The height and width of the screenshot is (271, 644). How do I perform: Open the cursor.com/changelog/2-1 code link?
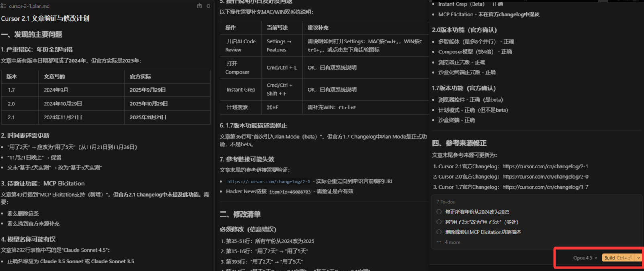tap(269, 181)
